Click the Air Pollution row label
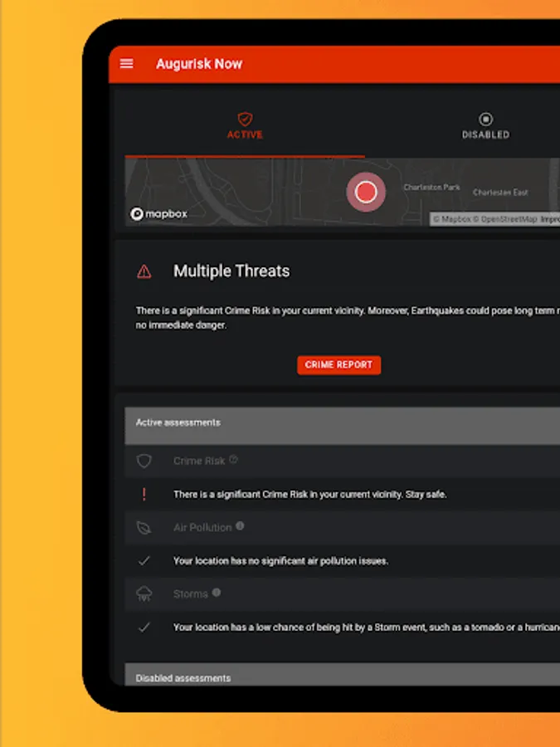Viewport: 560px width, 747px height. pos(202,527)
